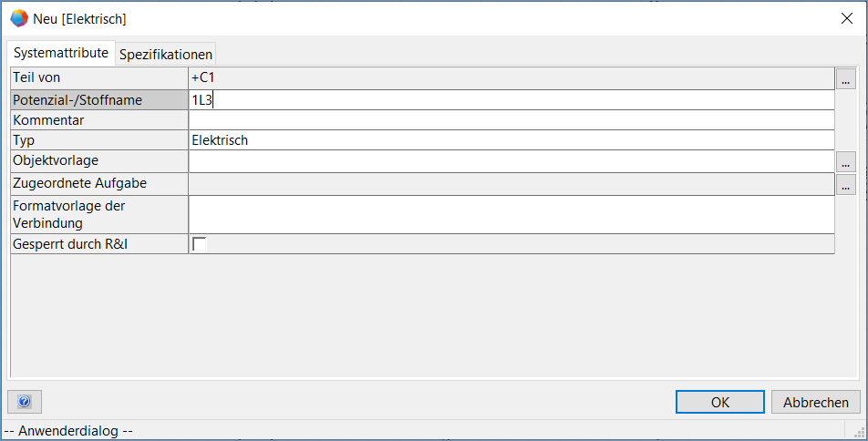The height and width of the screenshot is (441, 868).
Task: Close the Neu [Elektrisch] dialog
Action: click(845, 18)
